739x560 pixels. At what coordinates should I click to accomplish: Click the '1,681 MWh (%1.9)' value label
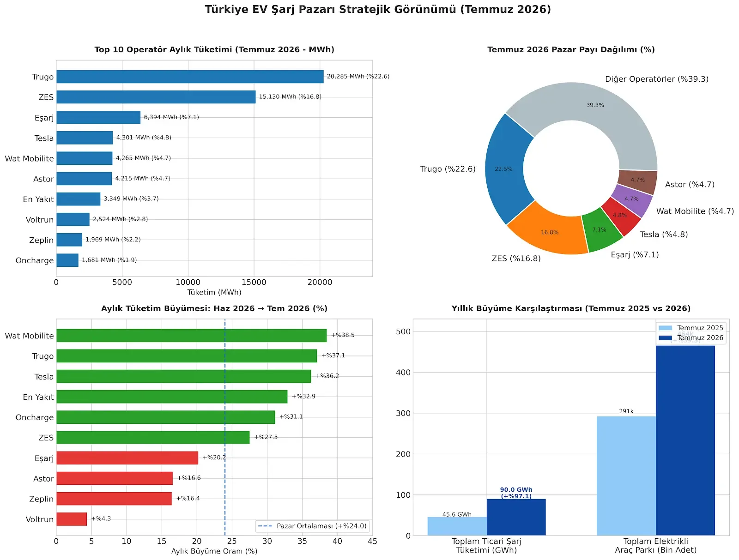(x=109, y=260)
